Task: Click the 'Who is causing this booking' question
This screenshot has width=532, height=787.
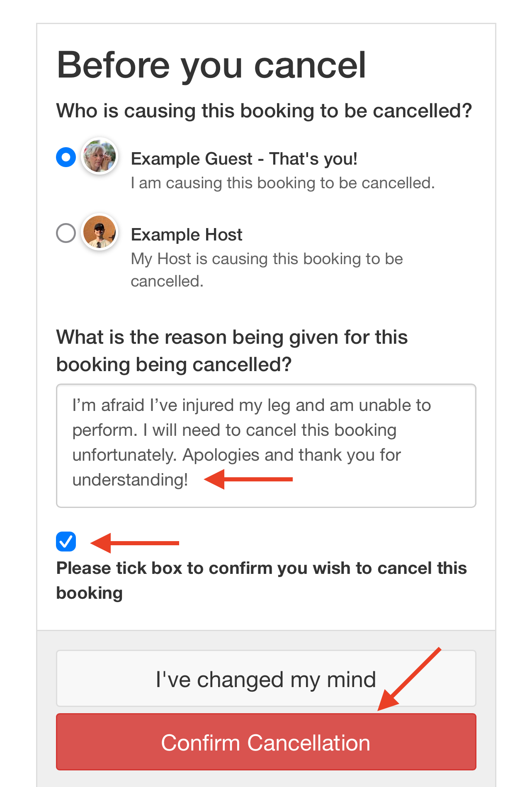Action: pos(265,111)
